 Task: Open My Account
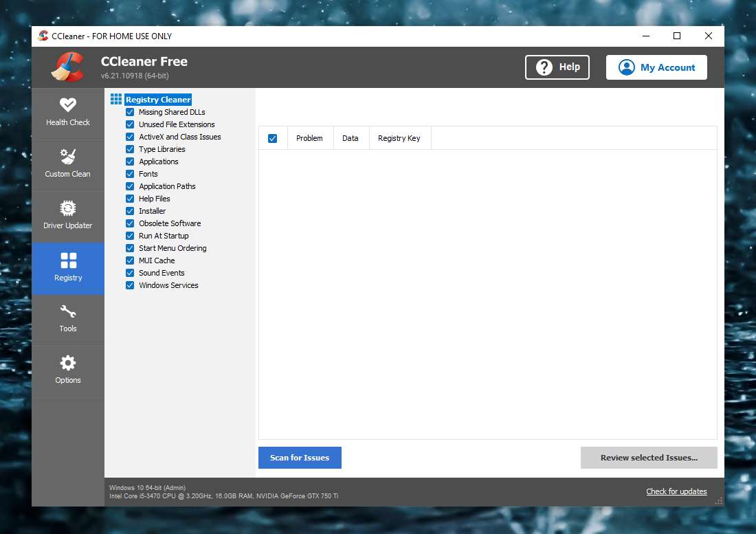tap(656, 67)
